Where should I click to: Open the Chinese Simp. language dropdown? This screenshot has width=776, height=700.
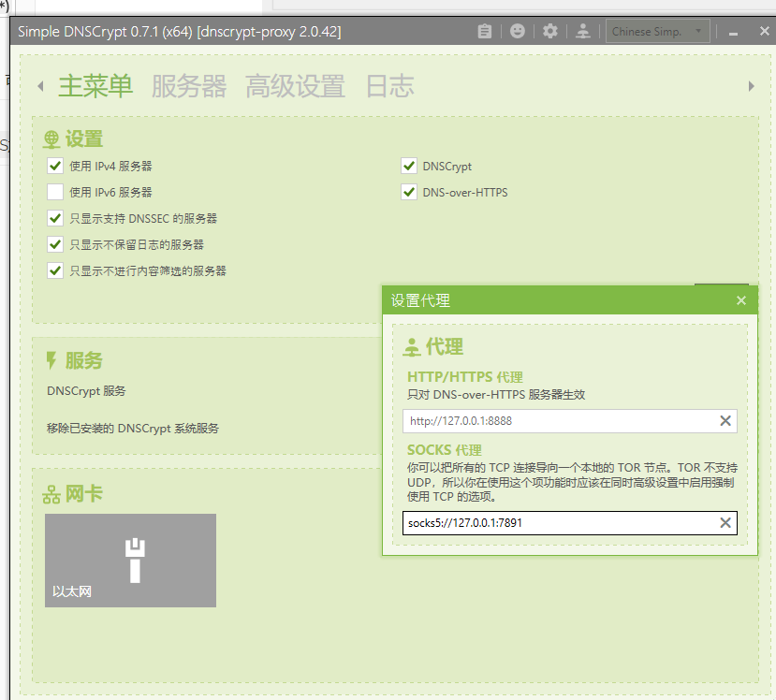coord(658,31)
